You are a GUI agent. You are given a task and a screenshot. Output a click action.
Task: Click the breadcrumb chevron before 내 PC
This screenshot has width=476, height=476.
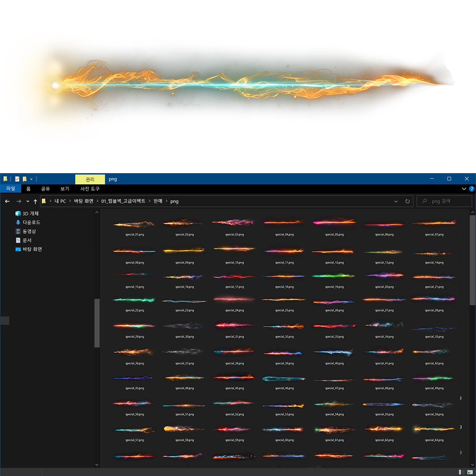[x=50, y=201]
